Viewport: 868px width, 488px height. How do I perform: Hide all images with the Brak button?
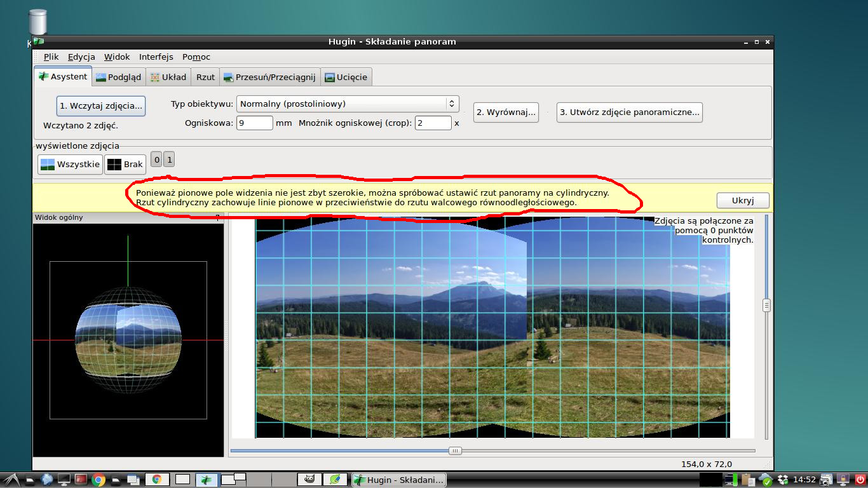tap(125, 165)
